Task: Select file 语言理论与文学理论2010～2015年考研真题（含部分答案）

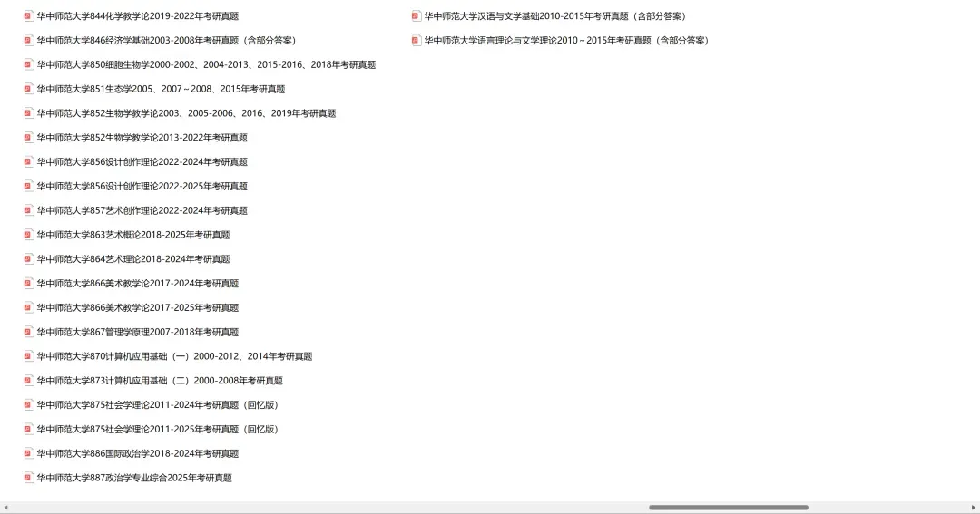Action: click(567, 41)
